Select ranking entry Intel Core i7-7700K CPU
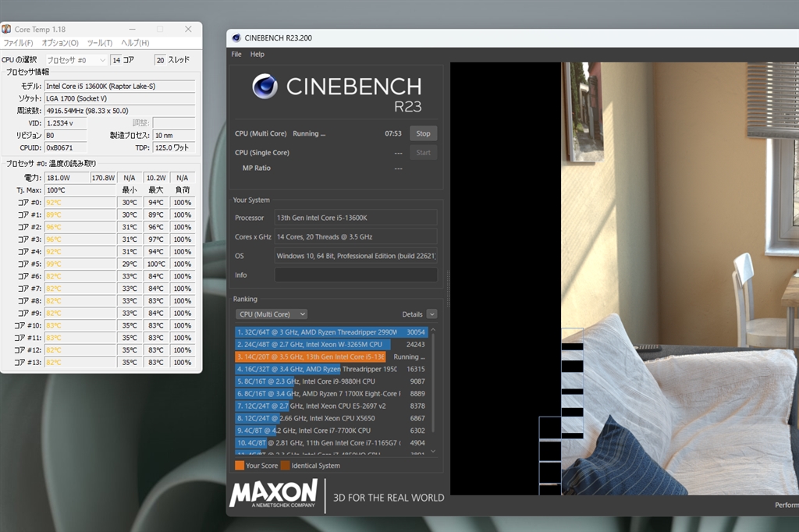The height and width of the screenshot is (532, 799). pos(331,431)
